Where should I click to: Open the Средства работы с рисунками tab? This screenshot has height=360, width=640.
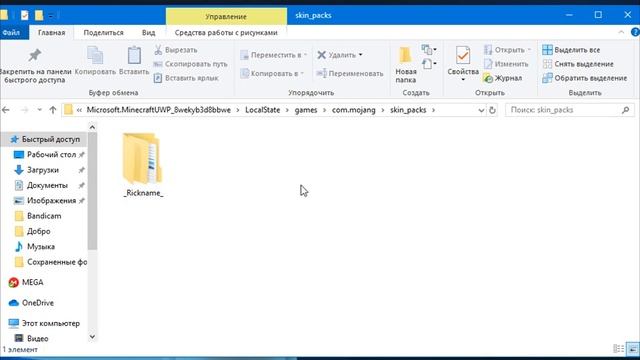tap(226, 33)
